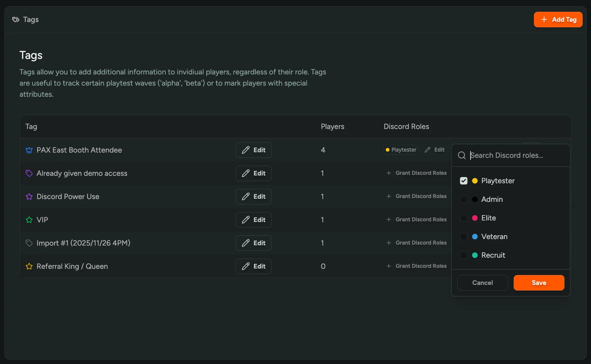591x364 pixels.
Task: Enable the Veteran role checkbox
Action: (464, 237)
